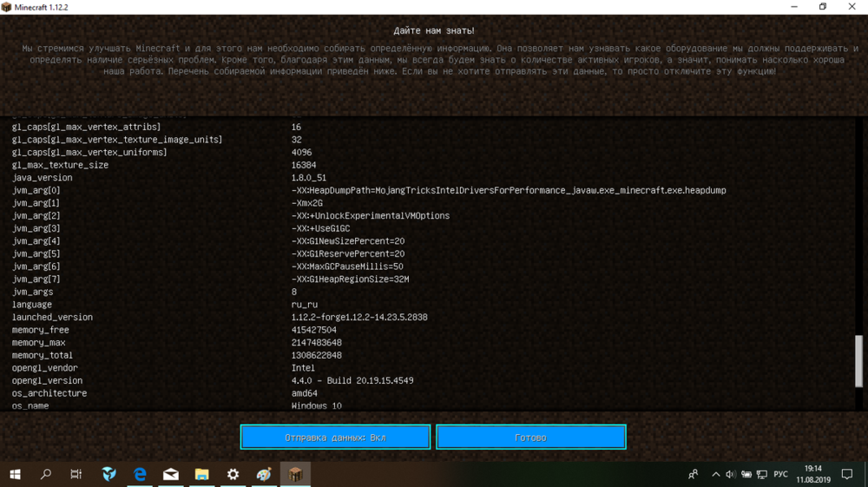The height and width of the screenshot is (487, 868).
Task: Click the "-Xmx2G" jvm argument value
Action: (307, 203)
